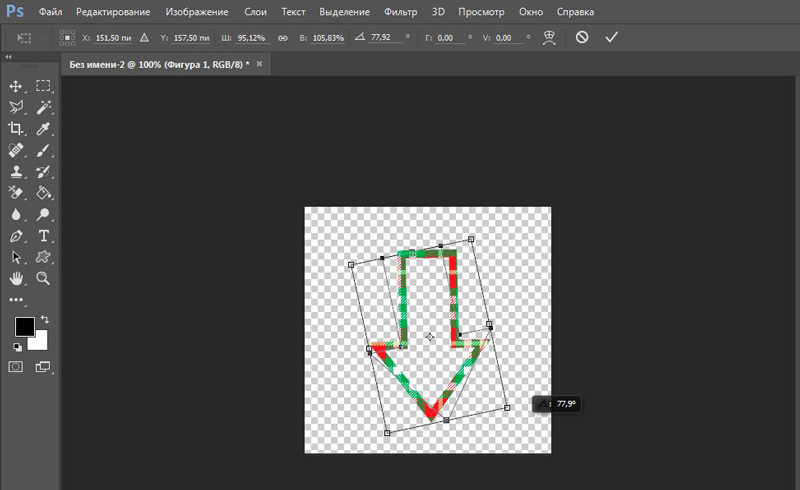Open the Текст menu
This screenshot has width=800, height=490.
click(x=293, y=12)
